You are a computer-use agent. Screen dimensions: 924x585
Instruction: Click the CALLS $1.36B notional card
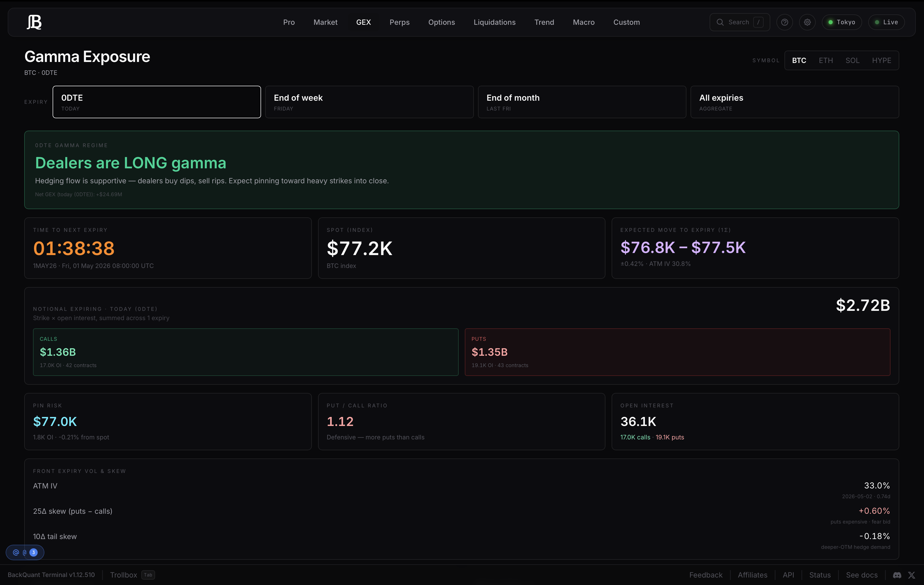246,352
